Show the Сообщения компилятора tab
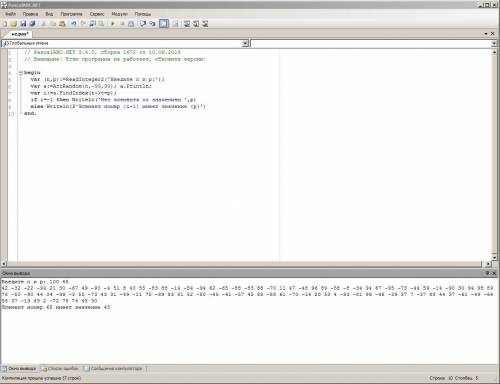Viewport: 500px width, 384px height. (x=113, y=369)
